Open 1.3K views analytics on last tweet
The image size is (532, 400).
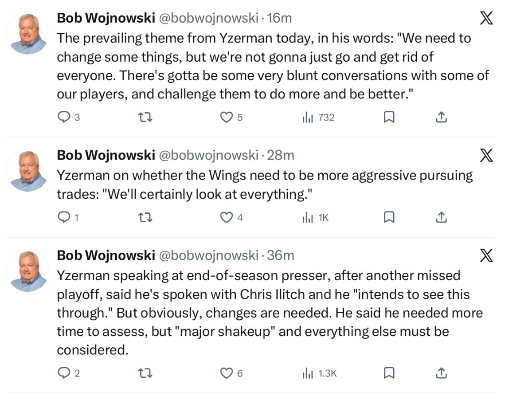pos(319,373)
